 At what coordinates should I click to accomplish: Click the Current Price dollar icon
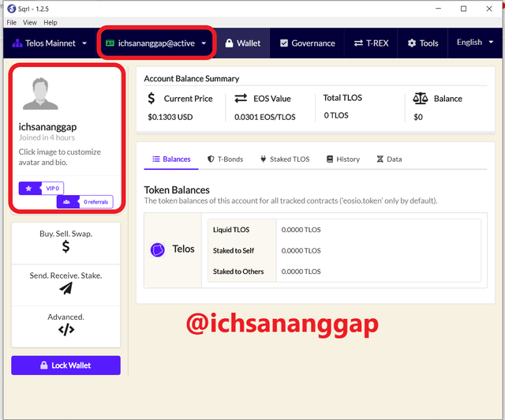pos(151,99)
